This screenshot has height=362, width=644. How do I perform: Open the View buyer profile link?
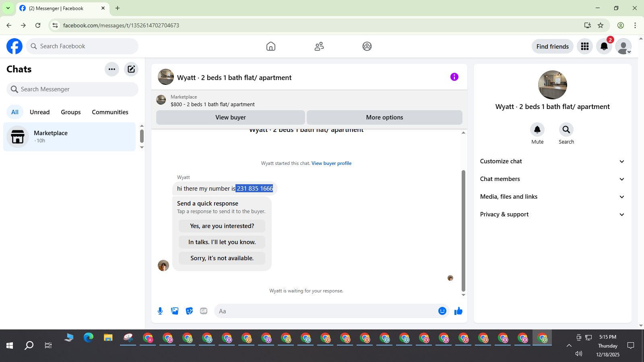tap(331, 163)
